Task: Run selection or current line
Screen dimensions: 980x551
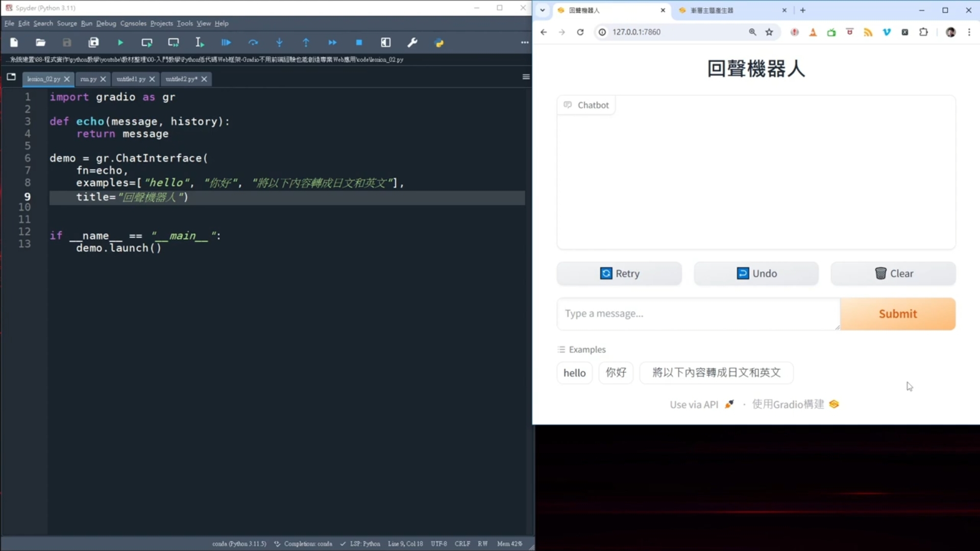Action: click(x=200, y=43)
